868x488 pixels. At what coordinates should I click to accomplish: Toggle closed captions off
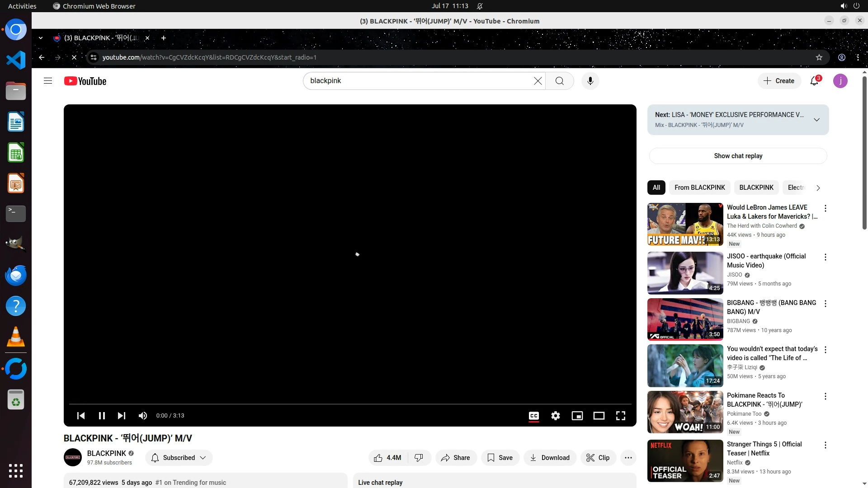coord(534,416)
